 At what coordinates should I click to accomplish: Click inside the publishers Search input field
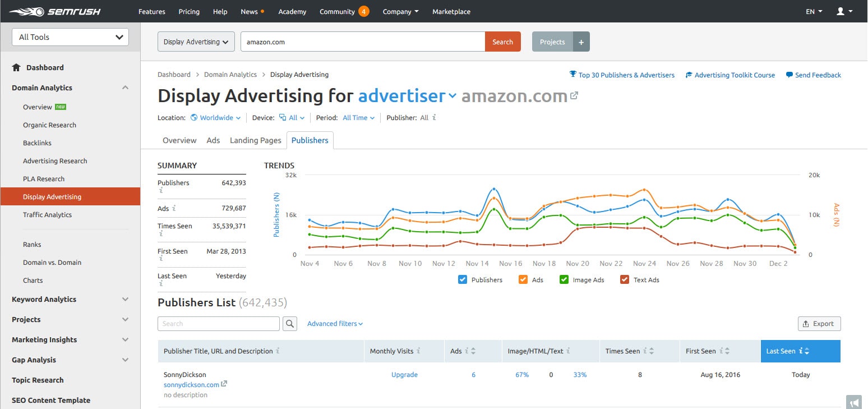click(x=219, y=323)
